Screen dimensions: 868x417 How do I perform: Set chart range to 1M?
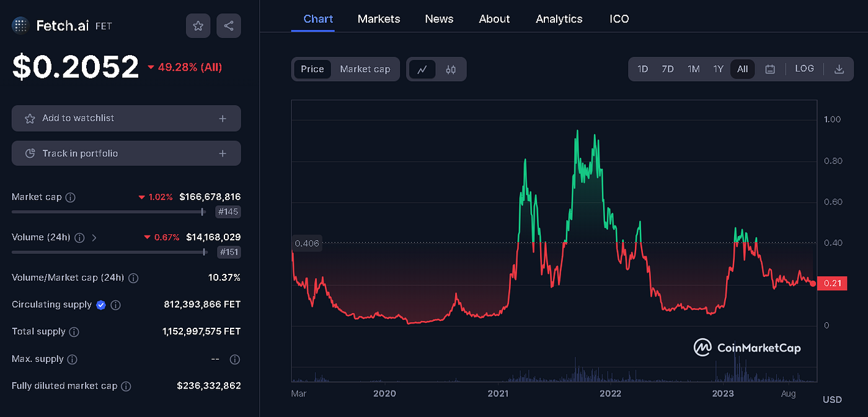(693, 69)
